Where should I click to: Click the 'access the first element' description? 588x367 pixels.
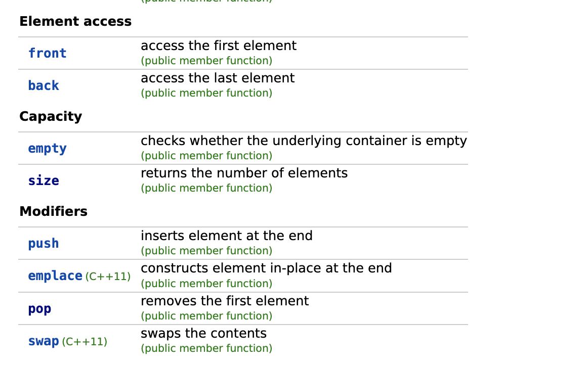pos(219,45)
